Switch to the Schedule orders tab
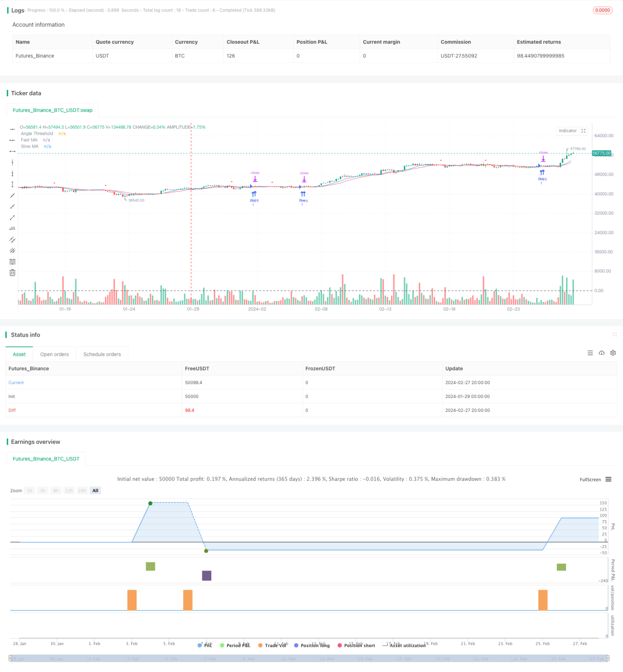623x672 pixels. point(102,354)
